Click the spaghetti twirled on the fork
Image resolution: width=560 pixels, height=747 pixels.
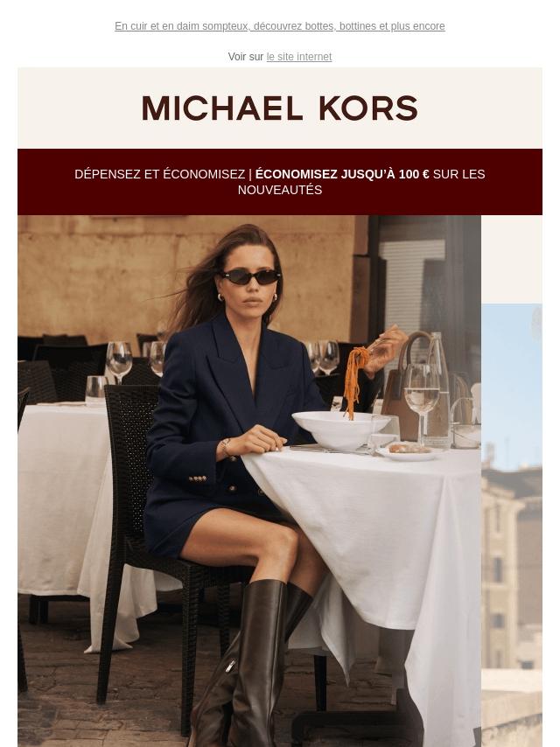(355, 380)
